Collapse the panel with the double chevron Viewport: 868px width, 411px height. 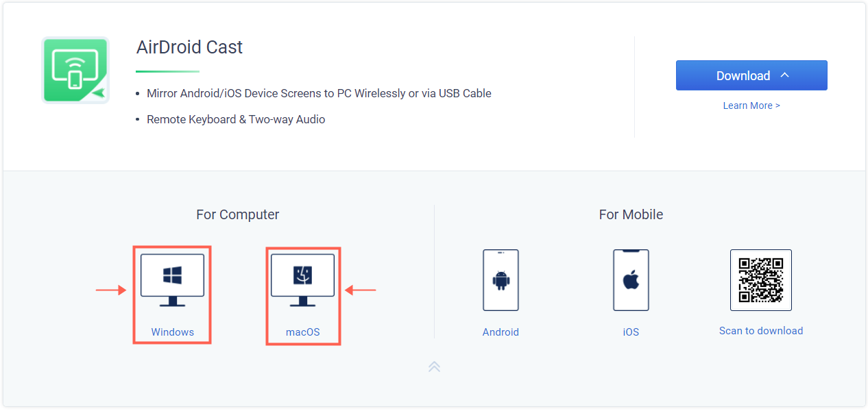click(434, 366)
